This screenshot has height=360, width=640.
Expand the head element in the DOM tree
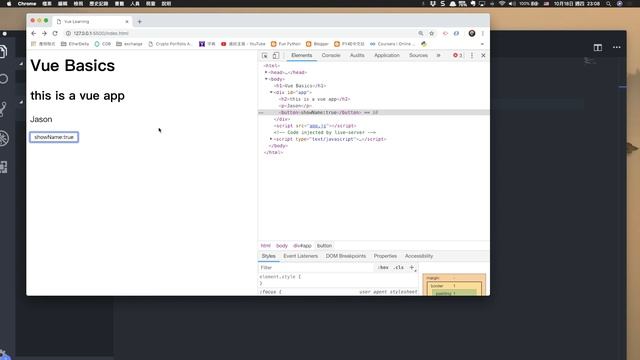pos(266,72)
